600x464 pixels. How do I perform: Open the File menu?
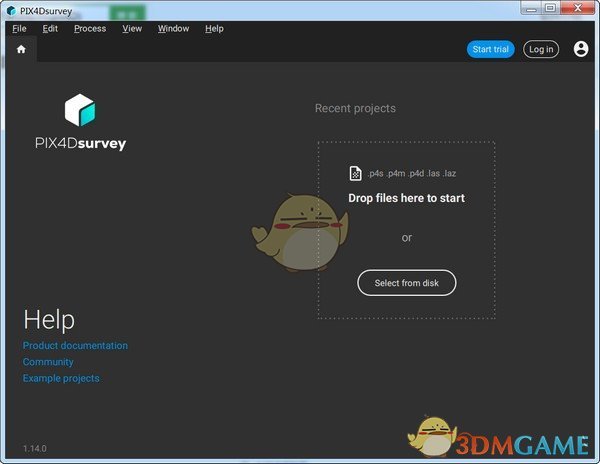(x=19, y=29)
